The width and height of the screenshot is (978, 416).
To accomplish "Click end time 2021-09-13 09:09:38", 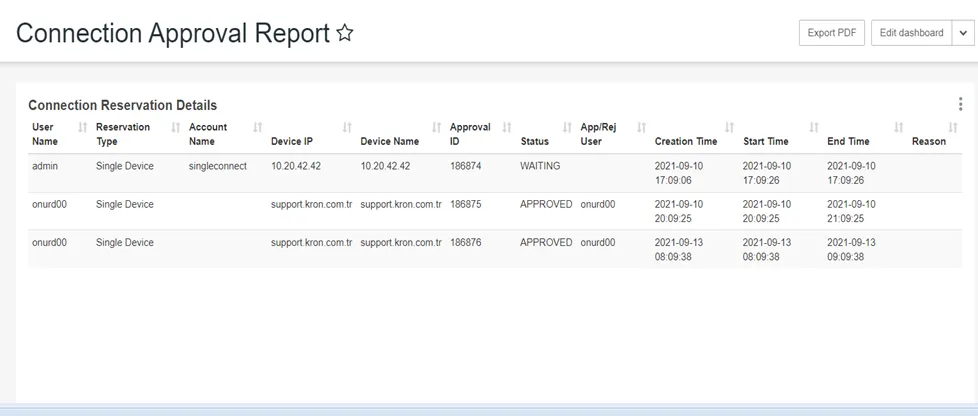I will click(x=851, y=249).
